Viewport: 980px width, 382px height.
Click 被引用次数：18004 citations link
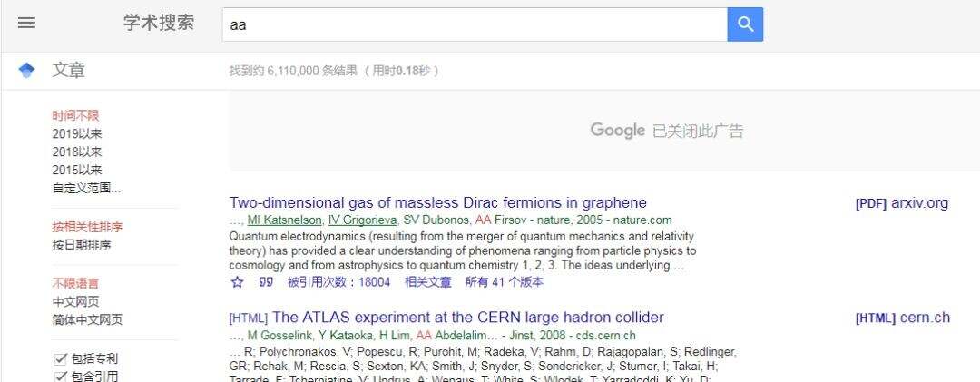point(338,282)
